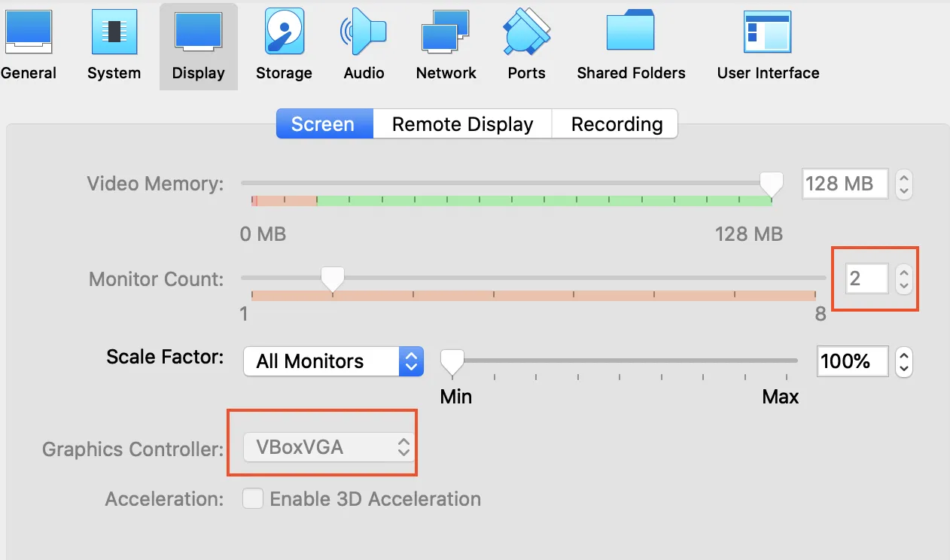The image size is (950, 560).
Task: Switch to the Recording tab
Action: point(616,124)
